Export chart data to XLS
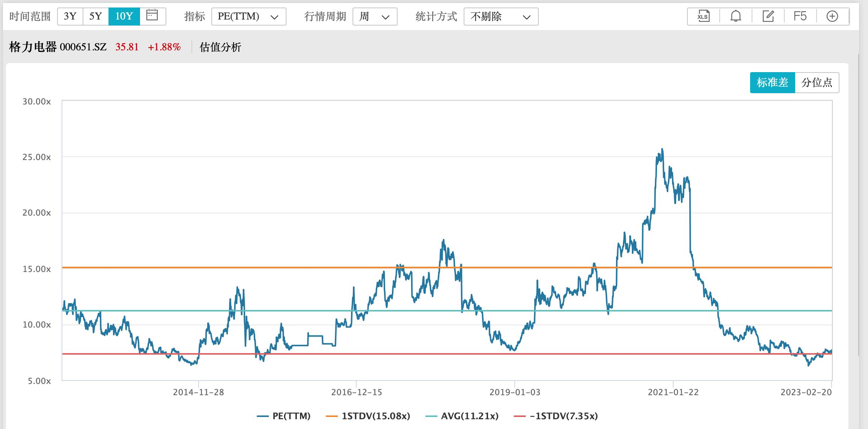This screenshot has width=868, height=429. (704, 17)
